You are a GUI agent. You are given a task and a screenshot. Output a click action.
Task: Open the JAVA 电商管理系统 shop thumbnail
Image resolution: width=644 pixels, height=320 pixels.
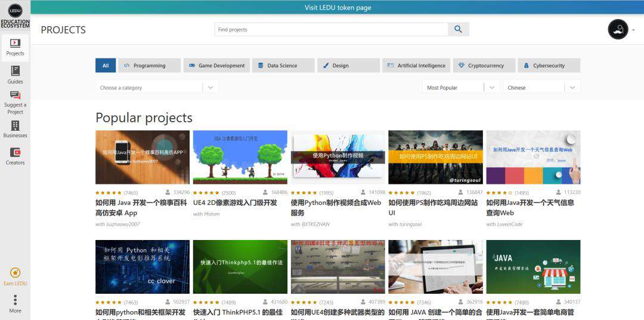point(534,267)
